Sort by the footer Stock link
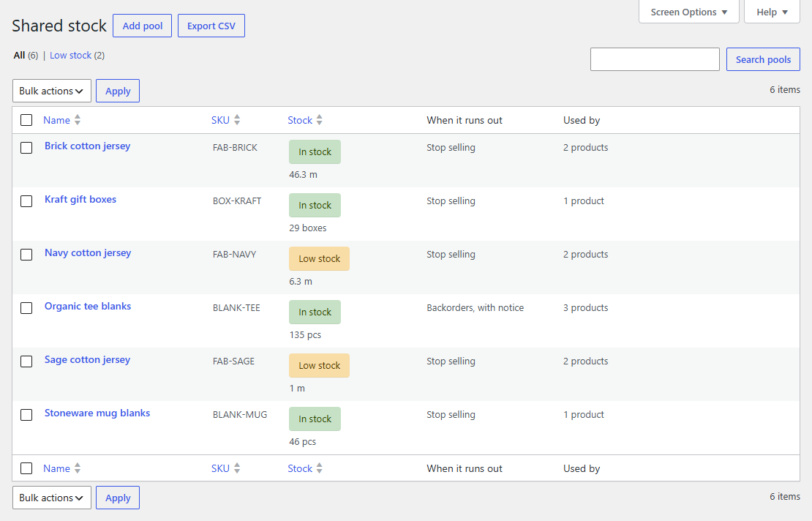Image resolution: width=812 pixels, height=521 pixels. pos(300,468)
